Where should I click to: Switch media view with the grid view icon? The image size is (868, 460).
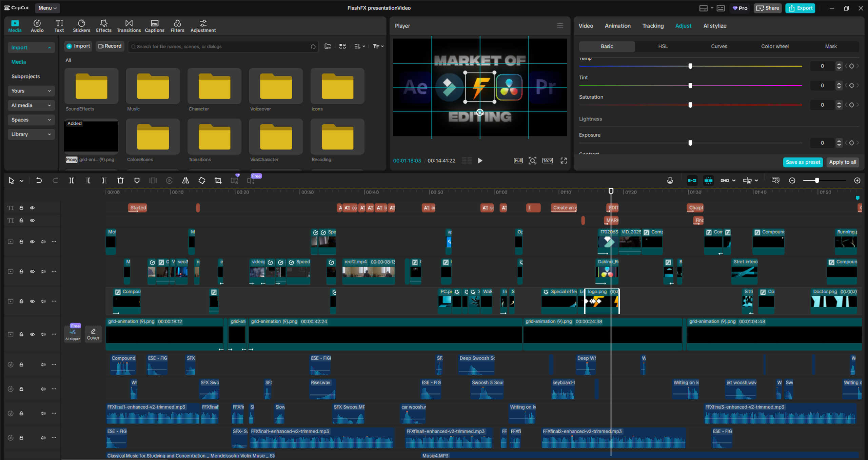[342, 46]
